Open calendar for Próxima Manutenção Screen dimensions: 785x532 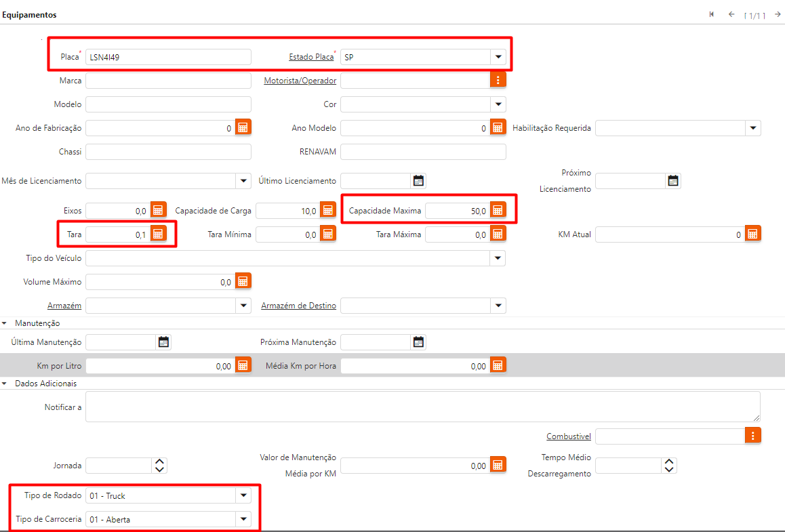point(418,342)
